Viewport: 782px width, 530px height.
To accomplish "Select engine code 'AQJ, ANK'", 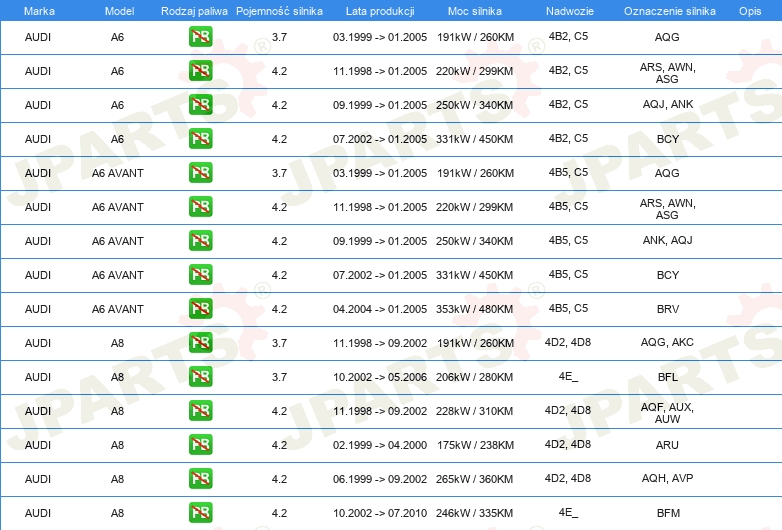I will pyautogui.click(x=668, y=104).
